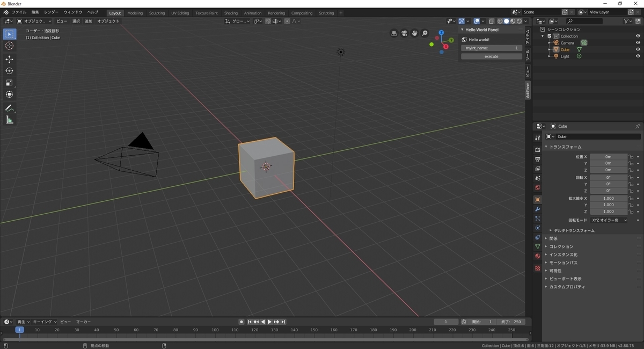The height and width of the screenshot is (349, 644).
Task: Open the Particles properties tab
Action: coord(537,219)
